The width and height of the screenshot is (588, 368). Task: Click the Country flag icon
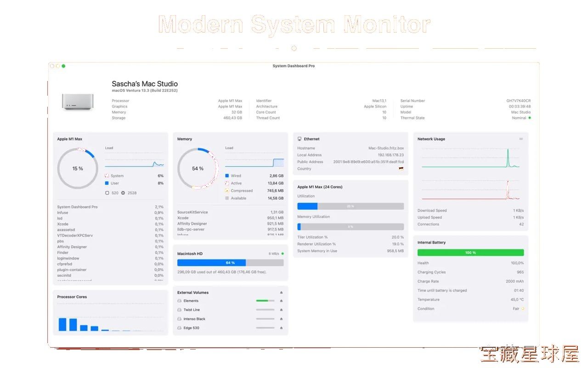click(401, 169)
